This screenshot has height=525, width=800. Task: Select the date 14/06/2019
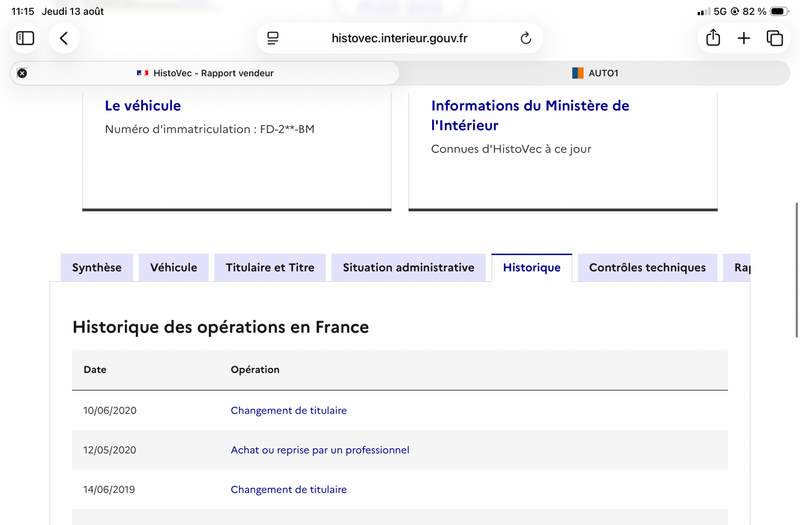(109, 489)
